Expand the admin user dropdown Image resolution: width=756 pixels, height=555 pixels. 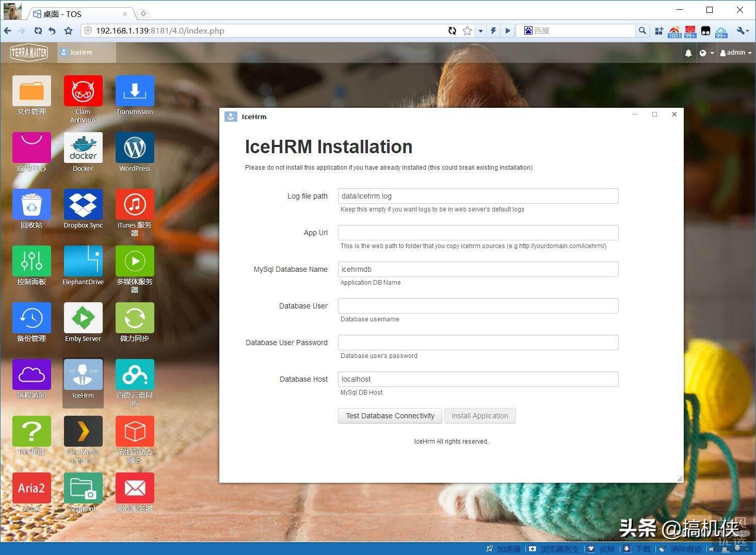735,53
